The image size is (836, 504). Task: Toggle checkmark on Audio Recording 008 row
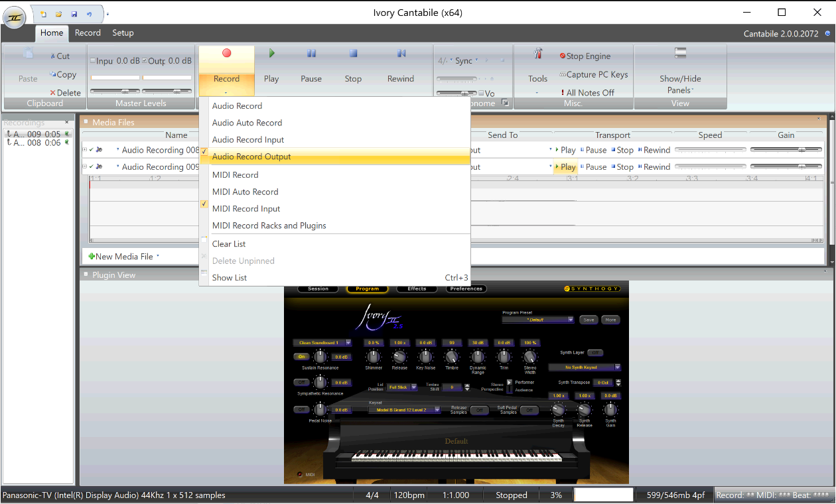[92, 150]
